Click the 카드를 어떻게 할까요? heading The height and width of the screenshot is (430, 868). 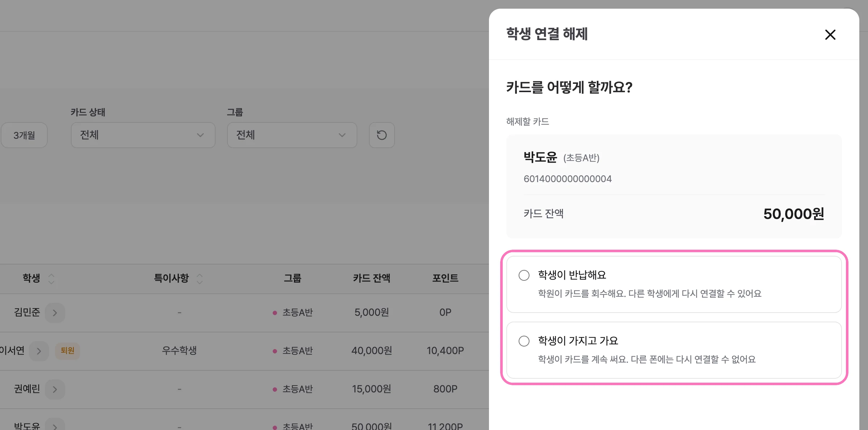click(569, 87)
